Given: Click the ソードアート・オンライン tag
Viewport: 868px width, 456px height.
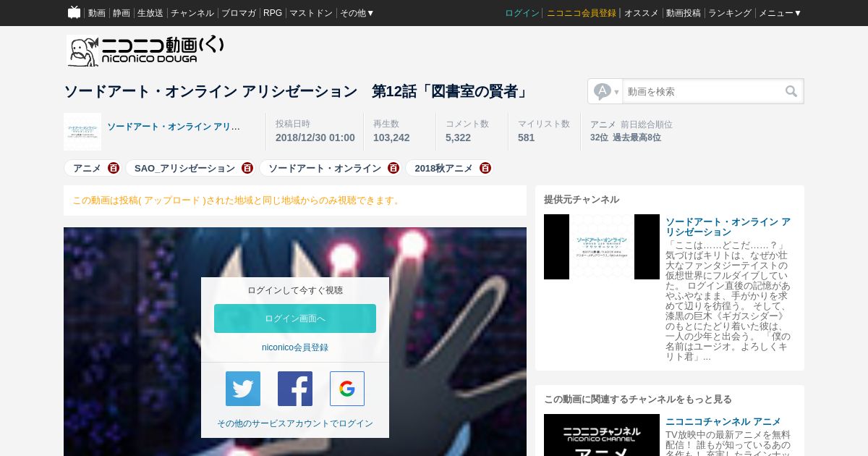Looking at the screenshot, I should 325,168.
